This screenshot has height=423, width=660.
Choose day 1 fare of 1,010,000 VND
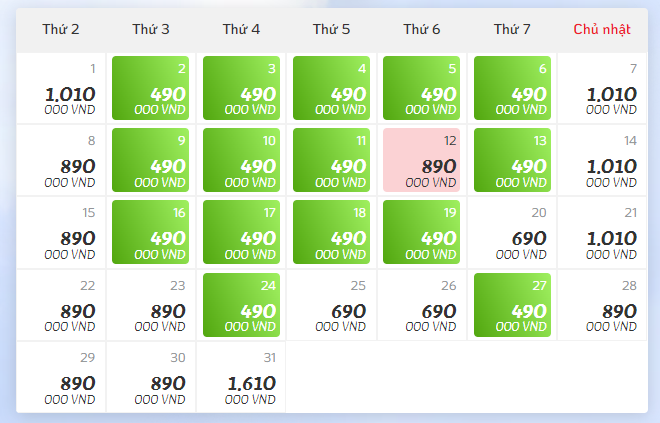pyautogui.click(x=61, y=88)
